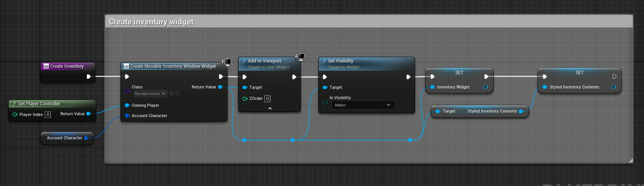Viewport: 644px width, 186px height.
Task: Click Add to Viewport execution output pin
Action: (294, 77)
